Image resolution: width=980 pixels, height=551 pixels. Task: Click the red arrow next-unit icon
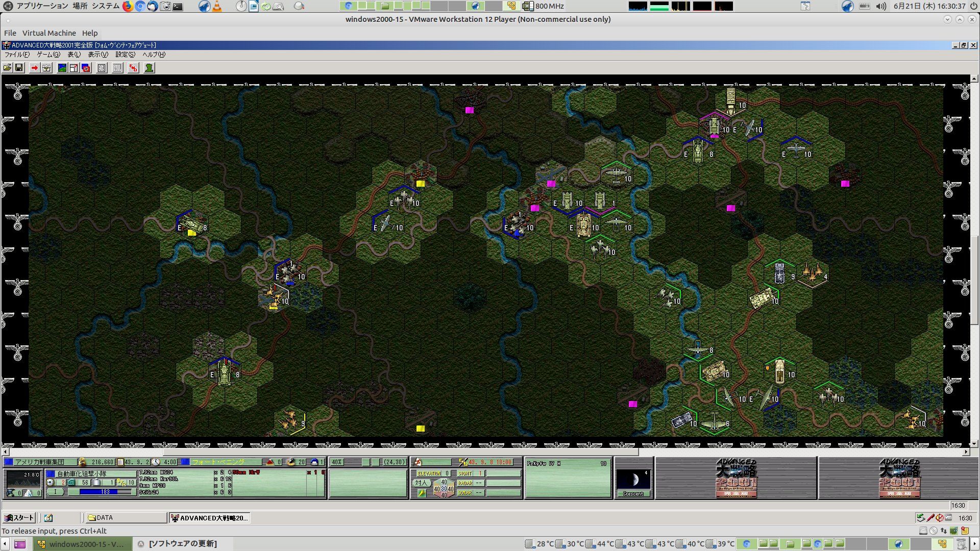[34, 68]
